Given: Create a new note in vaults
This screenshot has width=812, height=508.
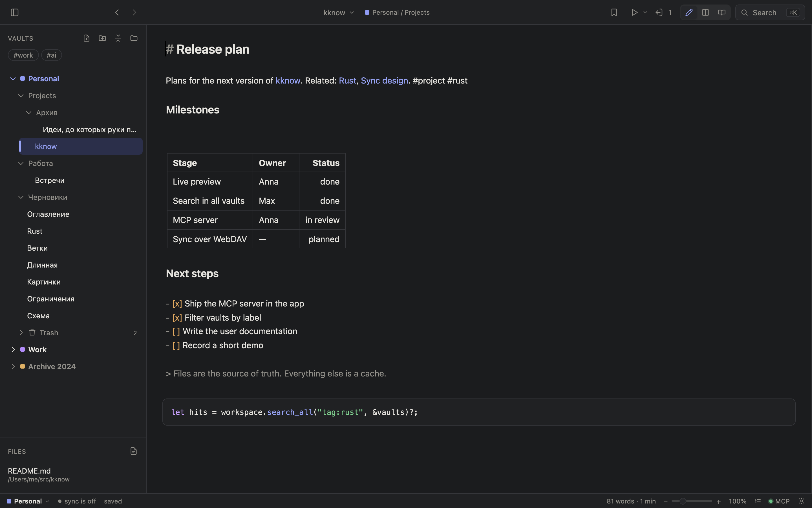Looking at the screenshot, I should click(x=86, y=38).
